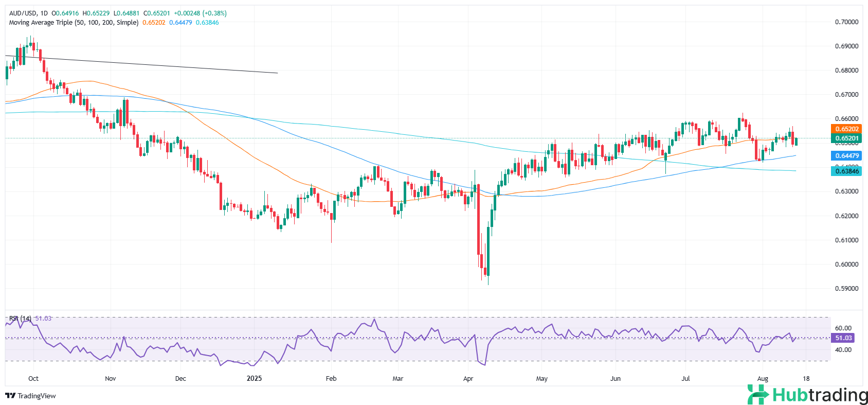This screenshot has width=868, height=405.
Task: Click the black descending trend line
Action: (x=154, y=65)
